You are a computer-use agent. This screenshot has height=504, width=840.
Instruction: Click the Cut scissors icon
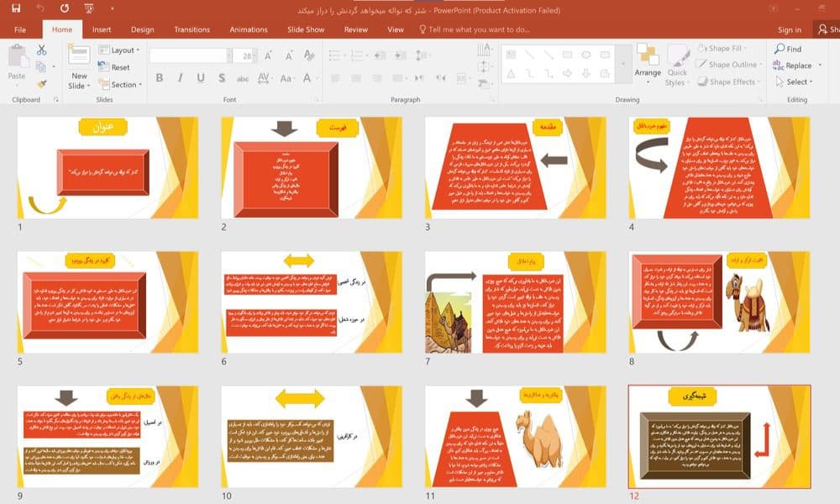[x=41, y=50]
